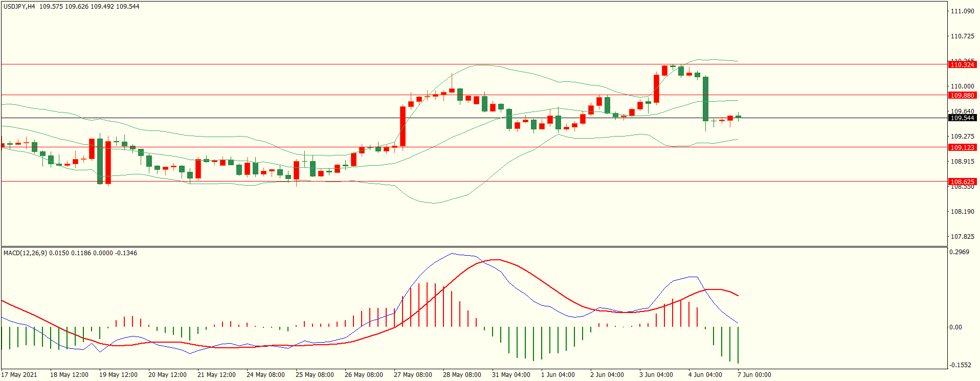Click the 111.090 price scale value
This screenshot has width=980, height=381.
coord(962,11)
